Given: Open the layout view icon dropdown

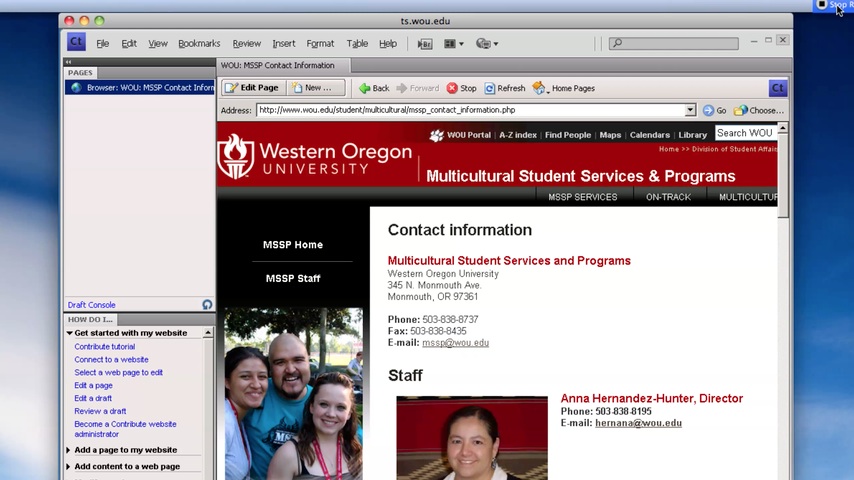Looking at the screenshot, I should click(453, 44).
